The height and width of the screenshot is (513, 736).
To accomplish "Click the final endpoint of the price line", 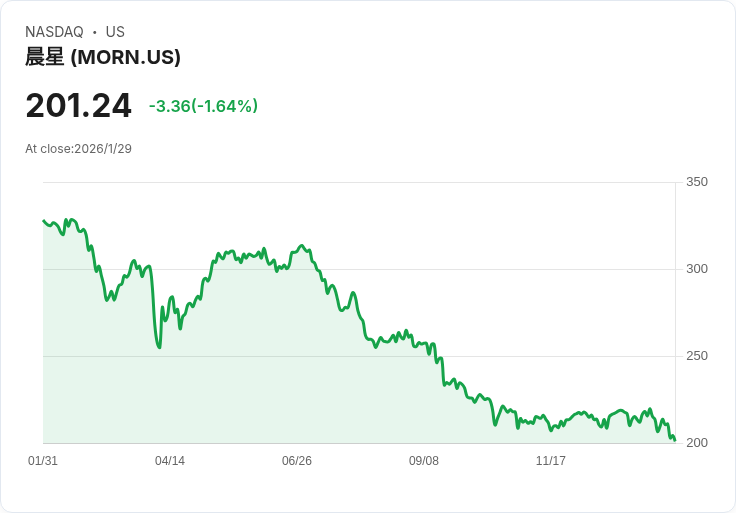I will click(x=675, y=440).
